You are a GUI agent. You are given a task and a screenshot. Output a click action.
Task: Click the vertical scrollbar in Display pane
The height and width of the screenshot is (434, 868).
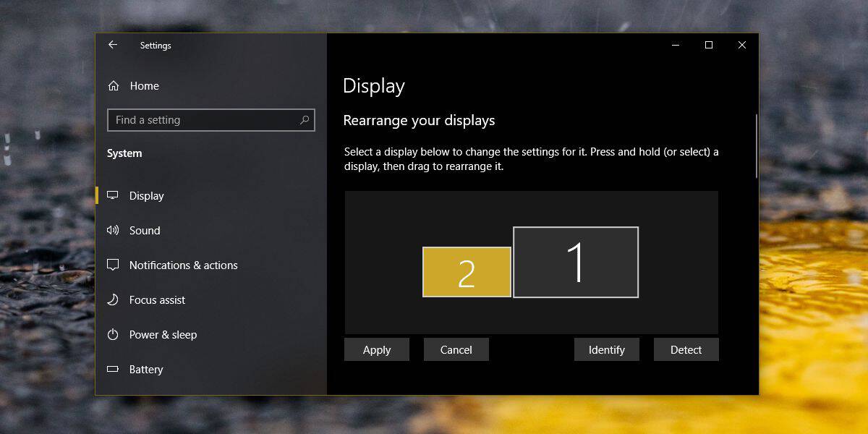coord(757,146)
